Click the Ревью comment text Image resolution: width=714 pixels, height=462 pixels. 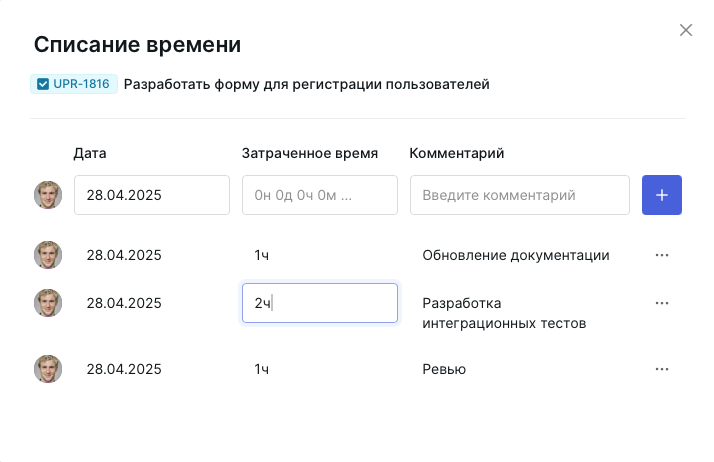pyautogui.click(x=444, y=369)
